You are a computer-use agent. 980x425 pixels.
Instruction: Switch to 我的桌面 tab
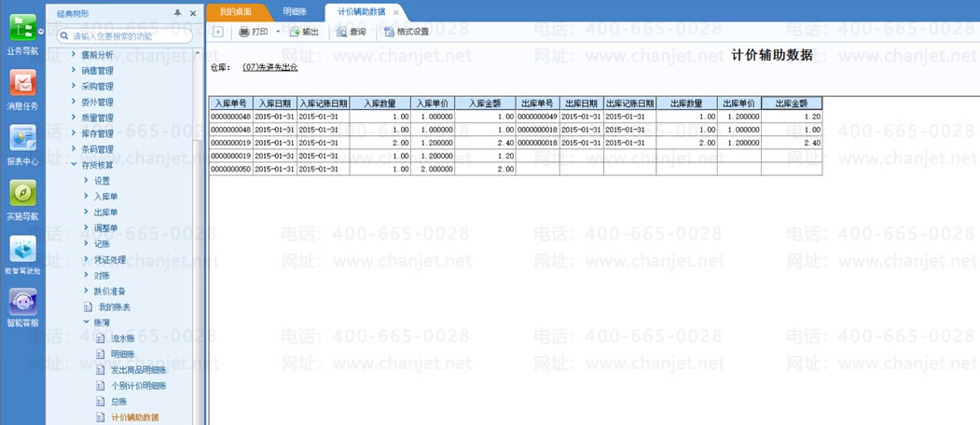(235, 12)
